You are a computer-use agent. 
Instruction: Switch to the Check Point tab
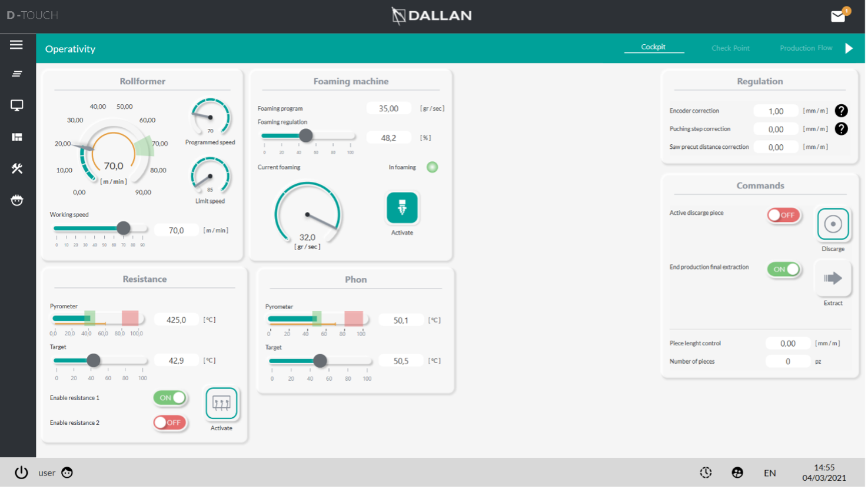(730, 48)
